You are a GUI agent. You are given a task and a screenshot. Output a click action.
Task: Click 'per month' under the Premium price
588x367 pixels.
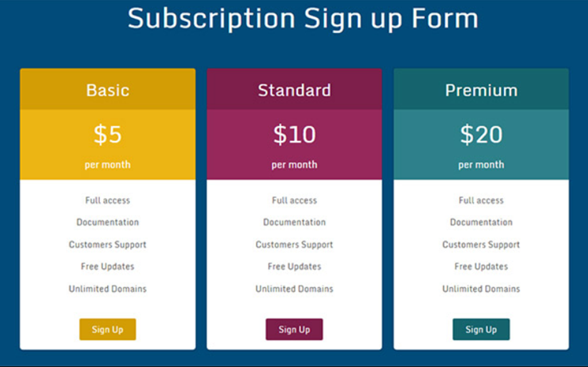click(480, 164)
